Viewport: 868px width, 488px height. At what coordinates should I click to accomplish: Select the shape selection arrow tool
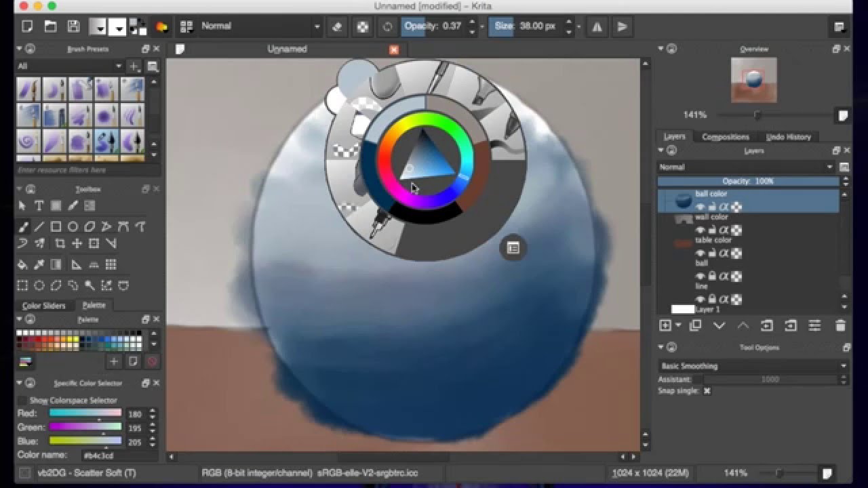click(x=22, y=206)
